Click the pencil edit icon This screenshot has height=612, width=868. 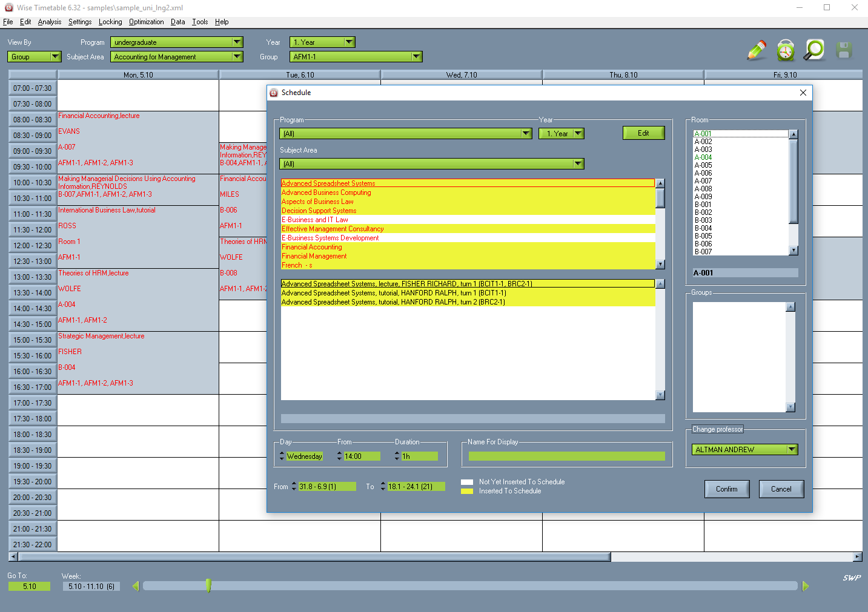[x=756, y=51]
